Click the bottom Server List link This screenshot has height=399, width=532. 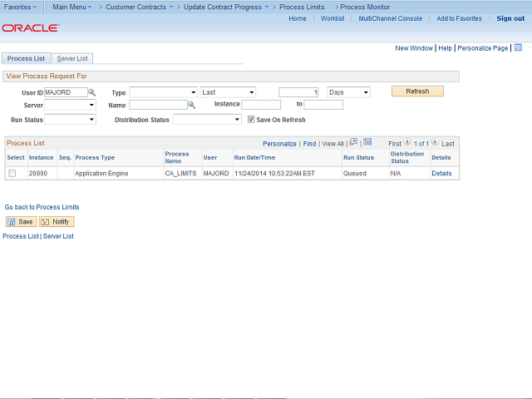point(58,236)
